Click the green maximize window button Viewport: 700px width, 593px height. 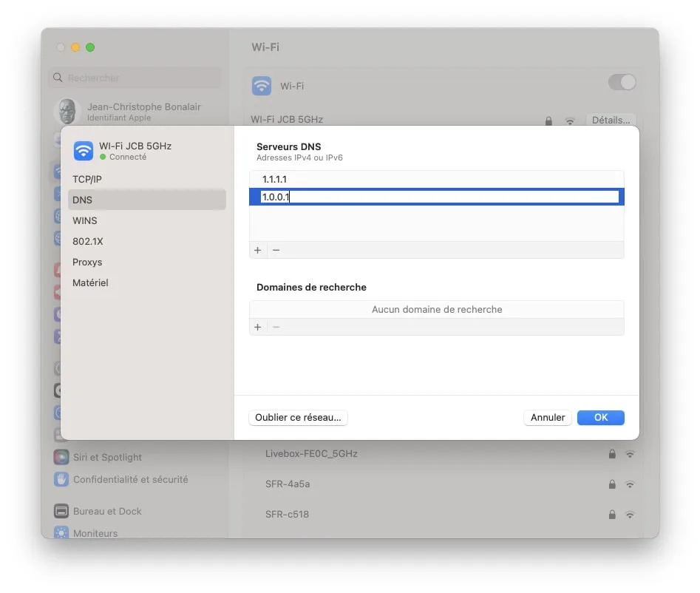90,47
